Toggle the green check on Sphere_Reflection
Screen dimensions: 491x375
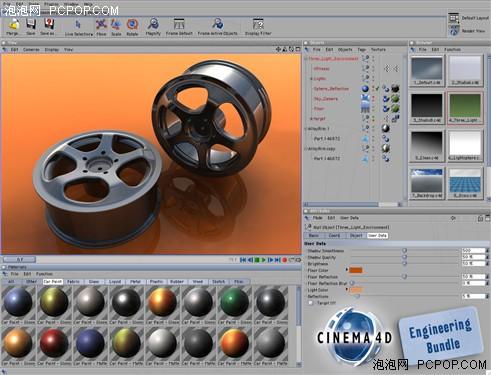377,89
